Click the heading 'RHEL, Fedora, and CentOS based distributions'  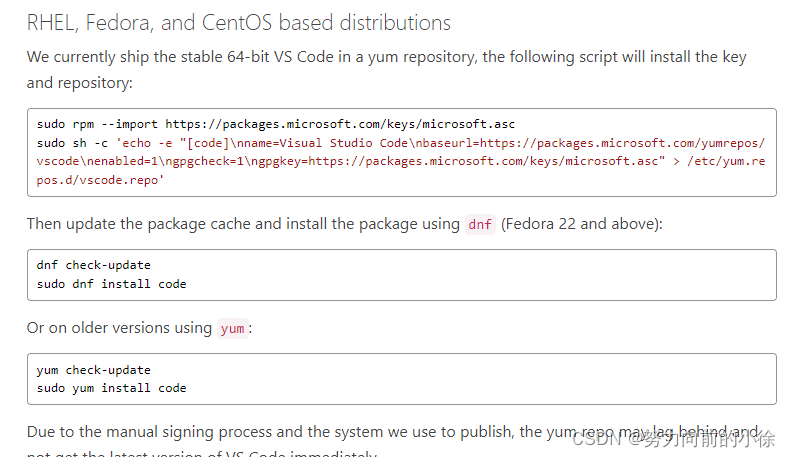point(239,23)
